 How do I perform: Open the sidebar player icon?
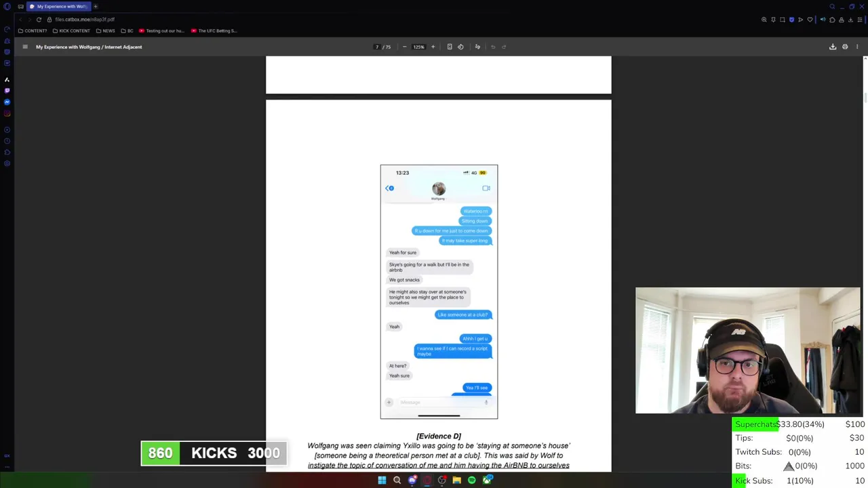[x=7, y=129]
